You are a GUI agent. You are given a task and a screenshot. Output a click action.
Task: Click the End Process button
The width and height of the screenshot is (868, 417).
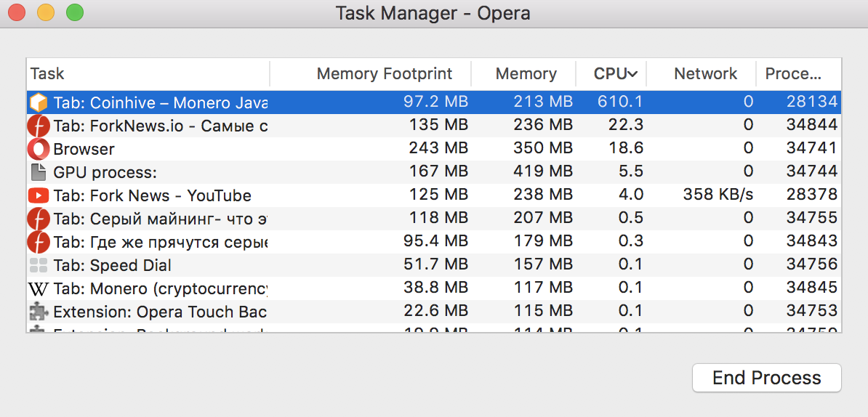(x=766, y=378)
